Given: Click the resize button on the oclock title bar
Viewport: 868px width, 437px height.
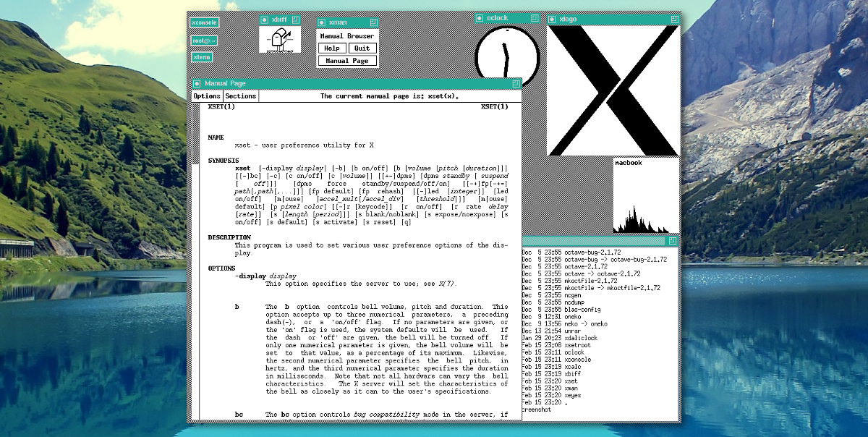Looking at the screenshot, I should [535, 18].
